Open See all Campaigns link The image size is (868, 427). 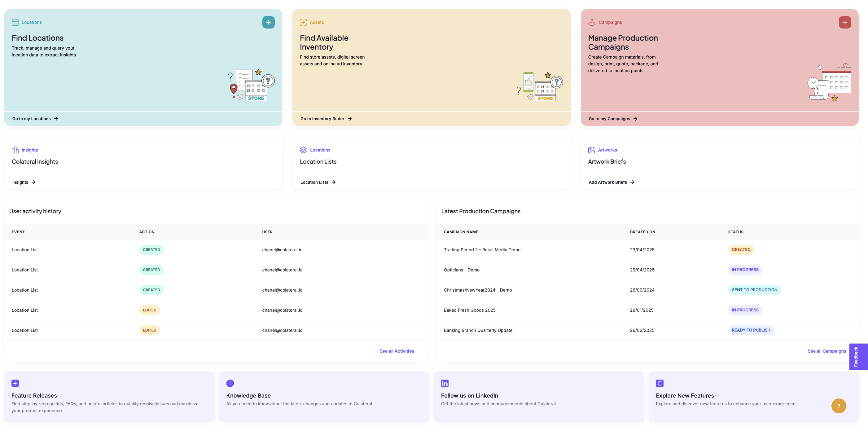(826, 351)
